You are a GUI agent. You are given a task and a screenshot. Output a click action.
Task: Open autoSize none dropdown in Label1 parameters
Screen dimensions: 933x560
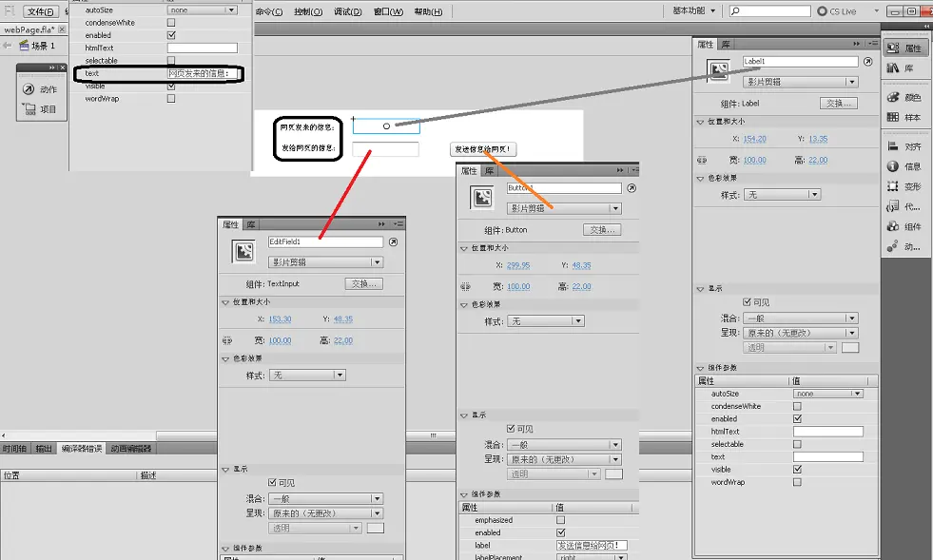[x=828, y=394]
